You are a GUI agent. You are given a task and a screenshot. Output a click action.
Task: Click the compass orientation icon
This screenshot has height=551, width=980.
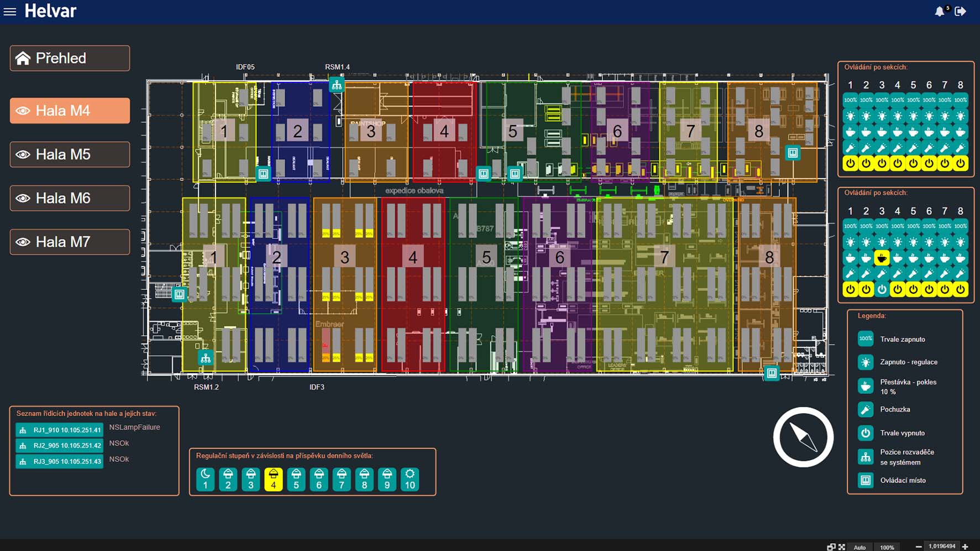pos(803,437)
